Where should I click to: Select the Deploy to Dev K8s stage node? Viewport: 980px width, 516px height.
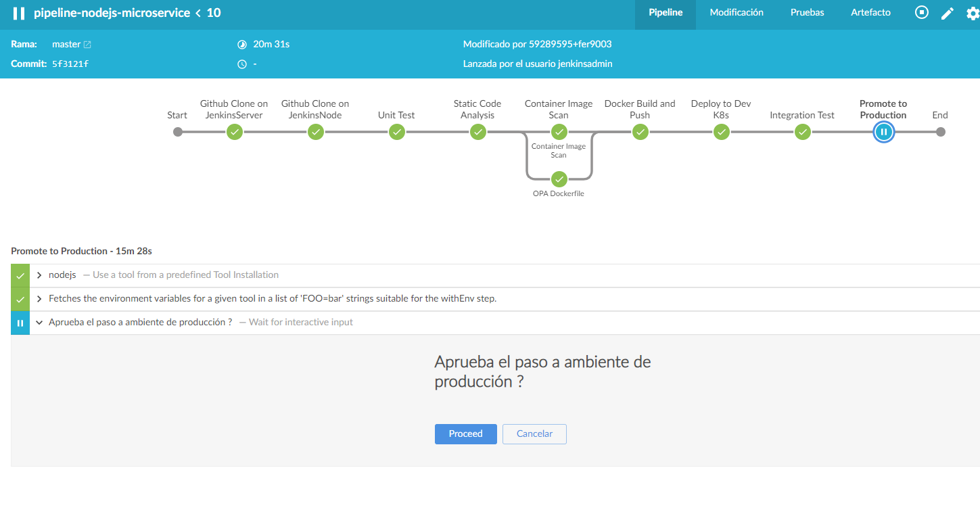pos(722,132)
